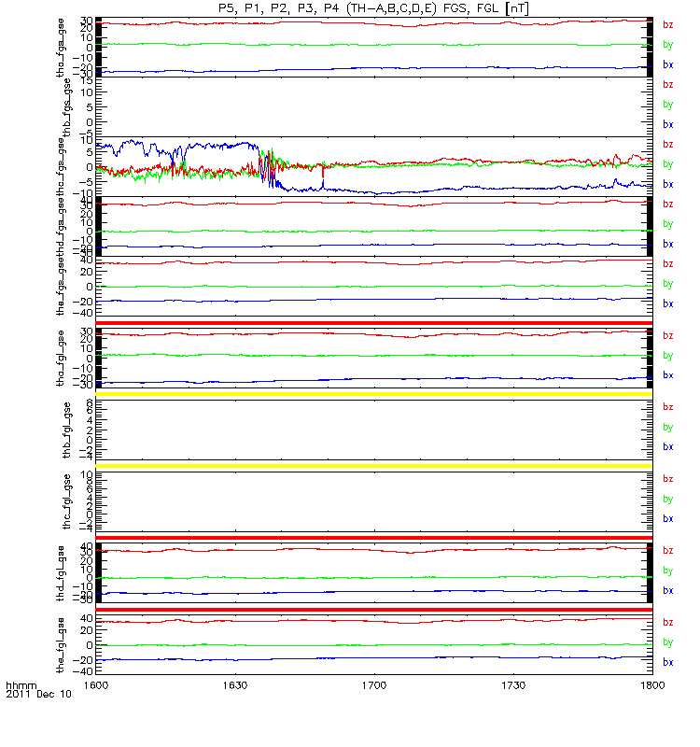The width and height of the screenshot is (700, 747).
Task: Click the yellow bar above thc_fgl_gse panel
Action: [374, 466]
